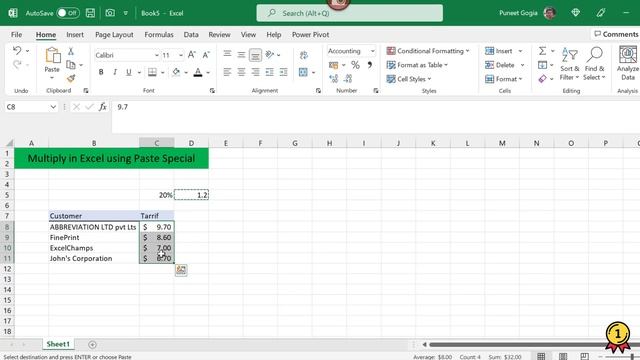Click the camera screenshot icon
The height and width of the screenshot is (360, 640).
110,13
